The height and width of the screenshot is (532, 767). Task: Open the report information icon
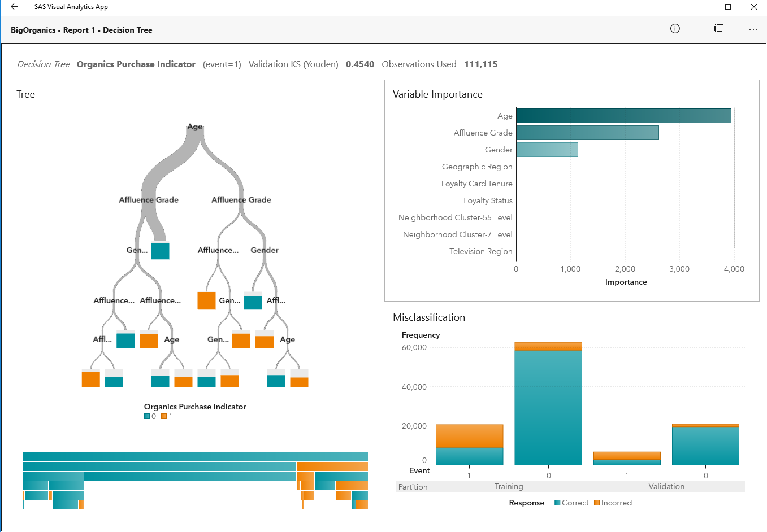675,29
